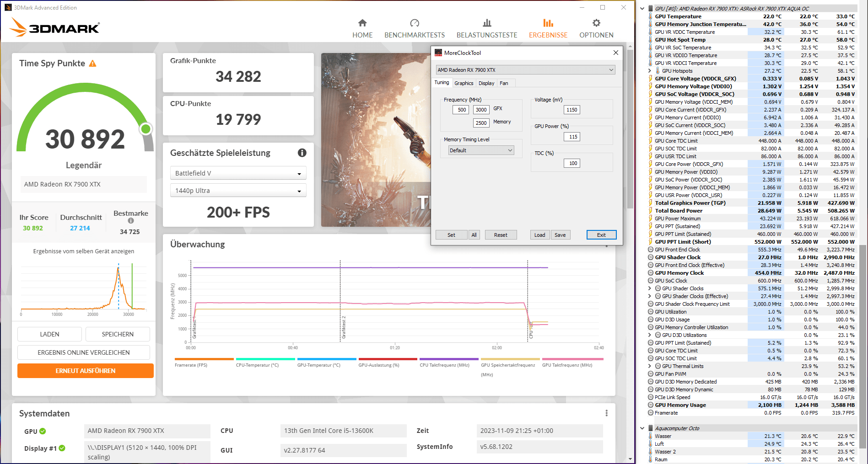
Task: Click the Voltage (mV) input field
Action: [x=572, y=110]
